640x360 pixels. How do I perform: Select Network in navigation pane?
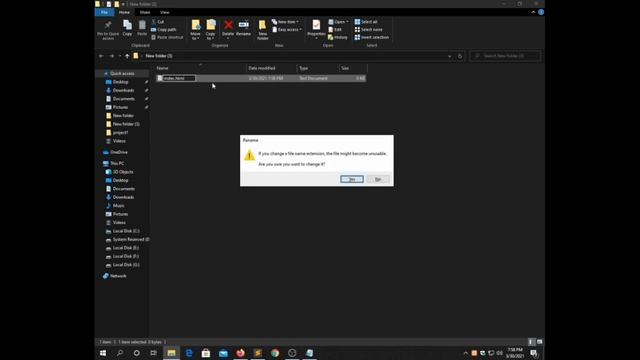point(118,276)
